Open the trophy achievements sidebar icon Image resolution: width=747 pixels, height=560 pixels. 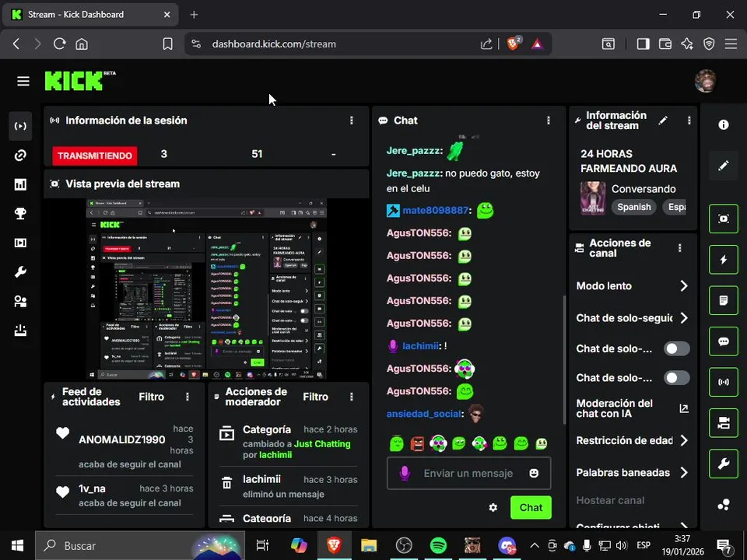pos(20,213)
